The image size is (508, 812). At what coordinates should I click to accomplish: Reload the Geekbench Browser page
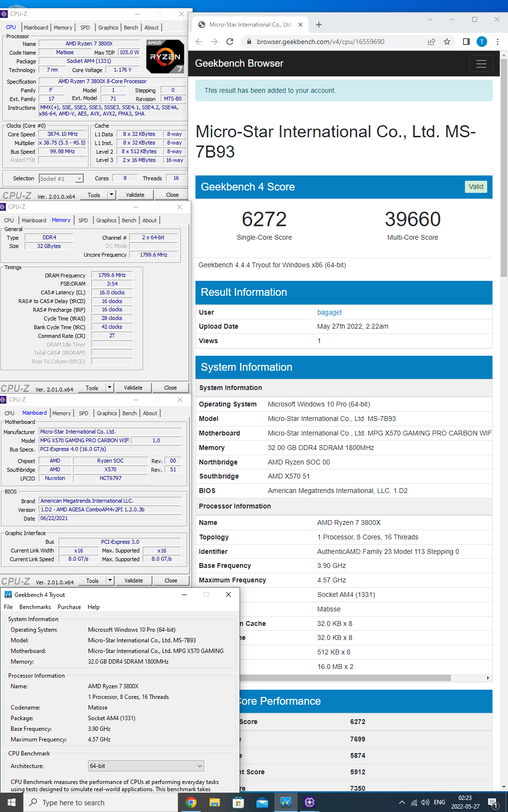coord(230,42)
